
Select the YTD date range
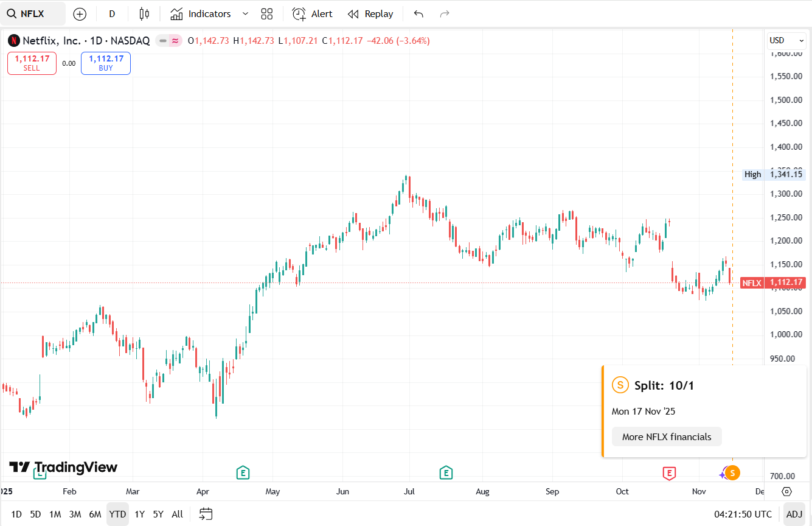click(x=117, y=514)
